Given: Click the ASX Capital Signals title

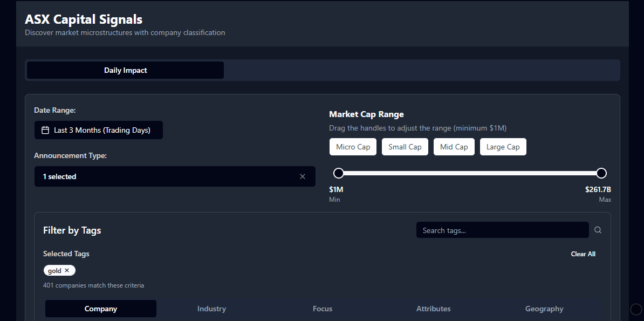Looking at the screenshot, I should pyautogui.click(x=84, y=19).
